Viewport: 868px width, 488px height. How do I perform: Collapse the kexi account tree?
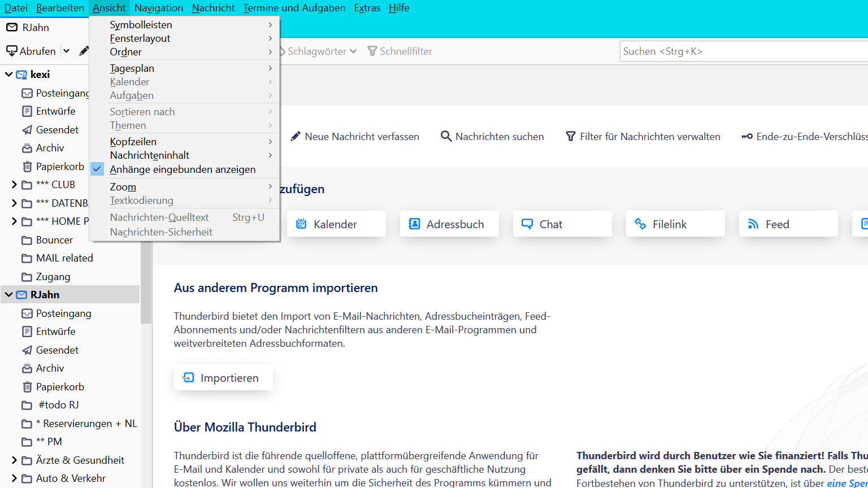point(9,75)
